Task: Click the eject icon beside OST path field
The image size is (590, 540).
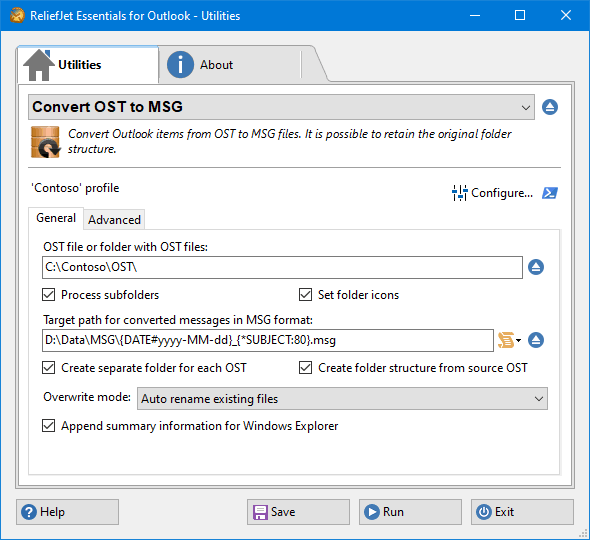Action: [x=536, y=267]
